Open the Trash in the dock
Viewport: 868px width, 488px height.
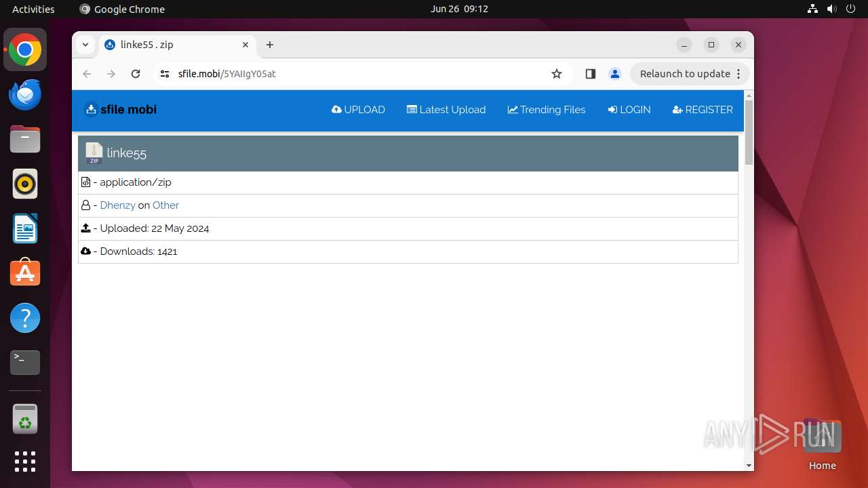point(25,419)
